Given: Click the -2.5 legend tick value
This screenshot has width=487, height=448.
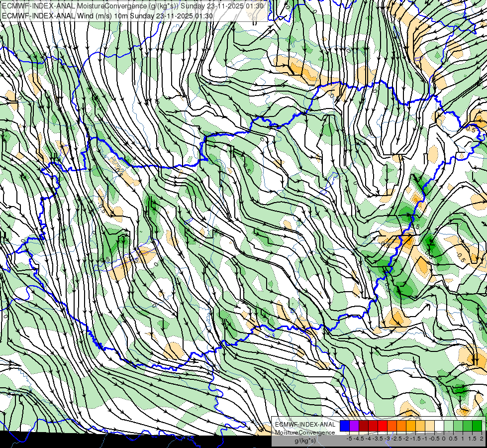Looking at the screenshot, I should [x=396, y=439].
